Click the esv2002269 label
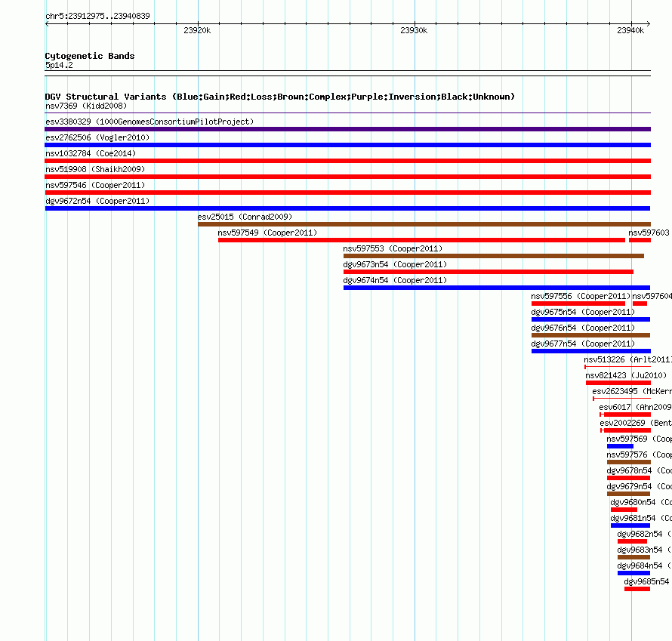Viewport: 672px width, 641px height. pos(636,423)
